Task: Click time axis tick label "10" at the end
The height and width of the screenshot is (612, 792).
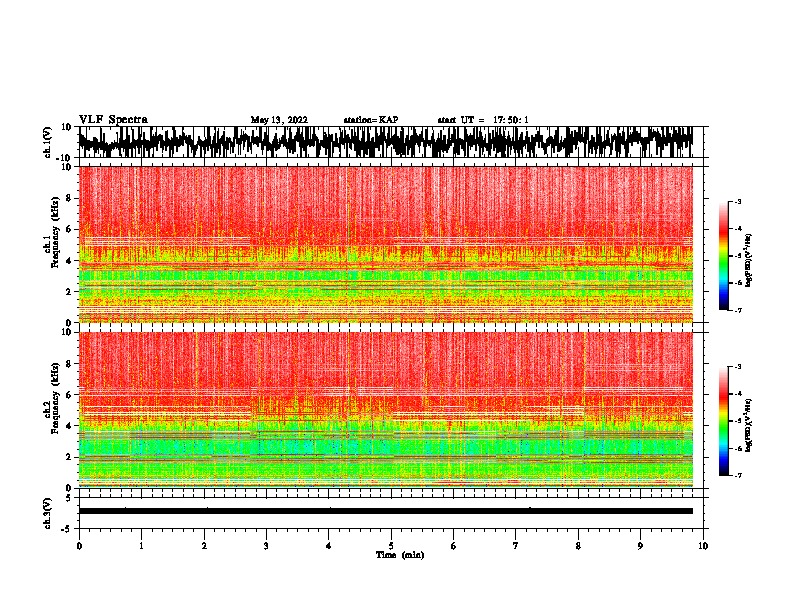Action: (703, 546)
